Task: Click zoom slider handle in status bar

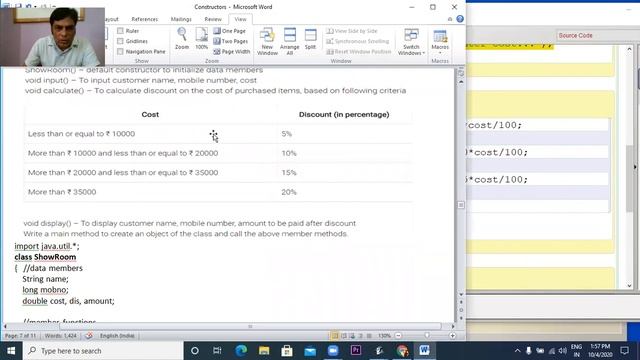Action: pos(427,336)
